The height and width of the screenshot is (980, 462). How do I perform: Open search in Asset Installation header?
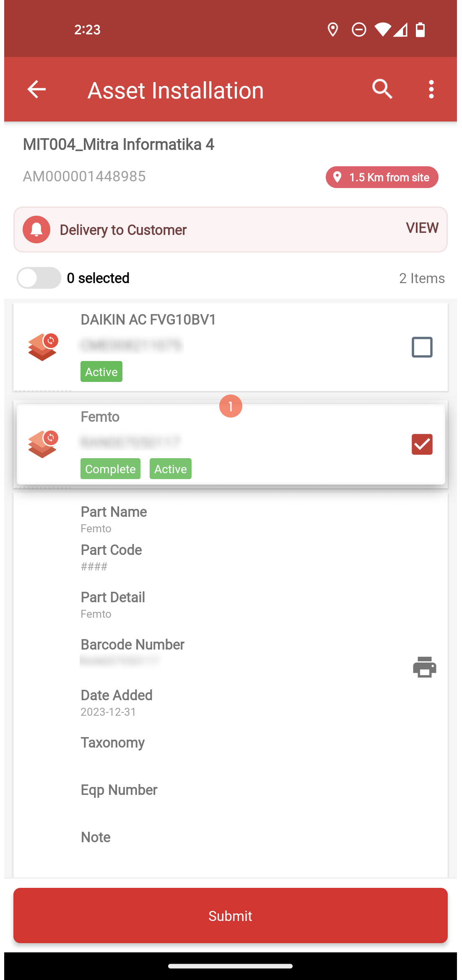pos(382,89)
